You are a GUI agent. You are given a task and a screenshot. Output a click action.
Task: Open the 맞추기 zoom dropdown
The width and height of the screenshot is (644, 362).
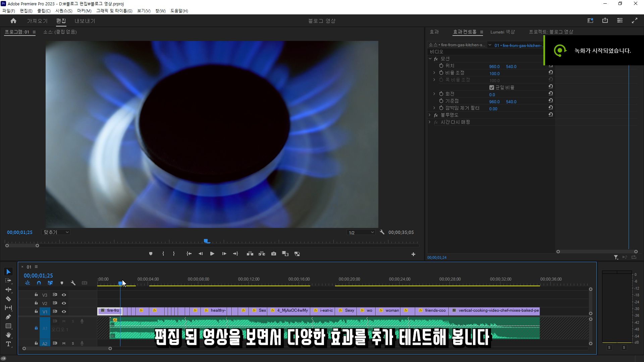click(x=56, y=232)
